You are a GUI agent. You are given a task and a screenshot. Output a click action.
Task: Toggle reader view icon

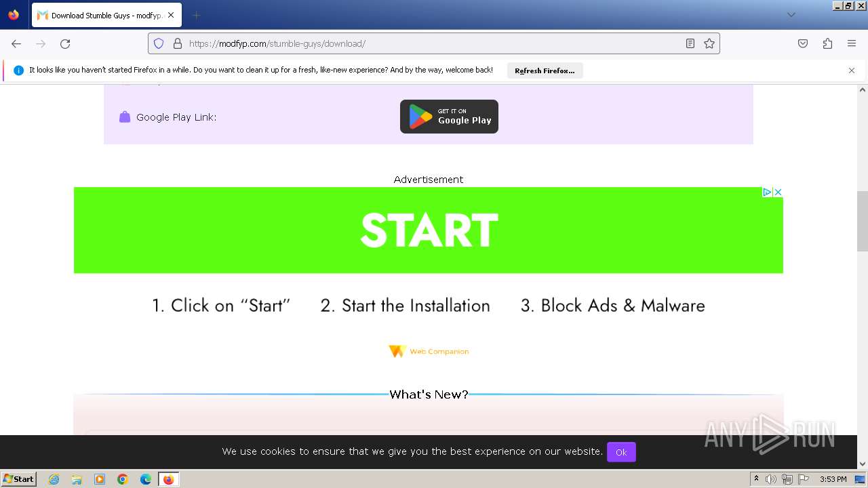coord(690,43)
